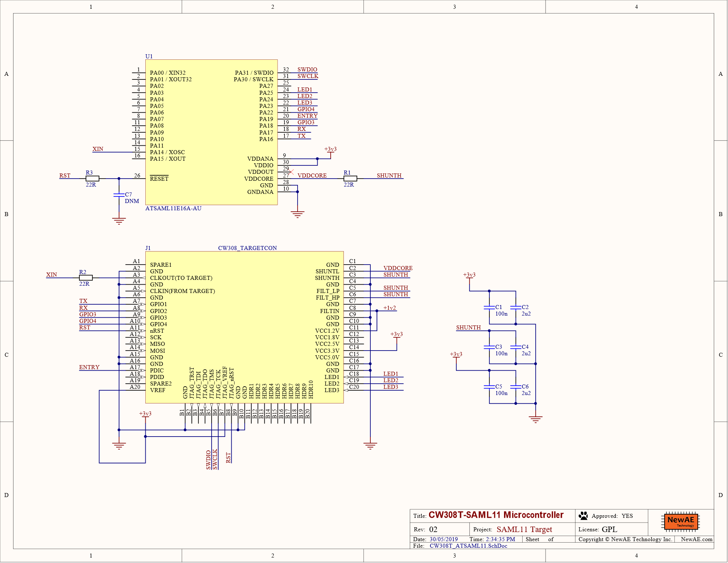
Task: Click the PA31 / SWDIO pin name
Action: [x=254, y=73]
